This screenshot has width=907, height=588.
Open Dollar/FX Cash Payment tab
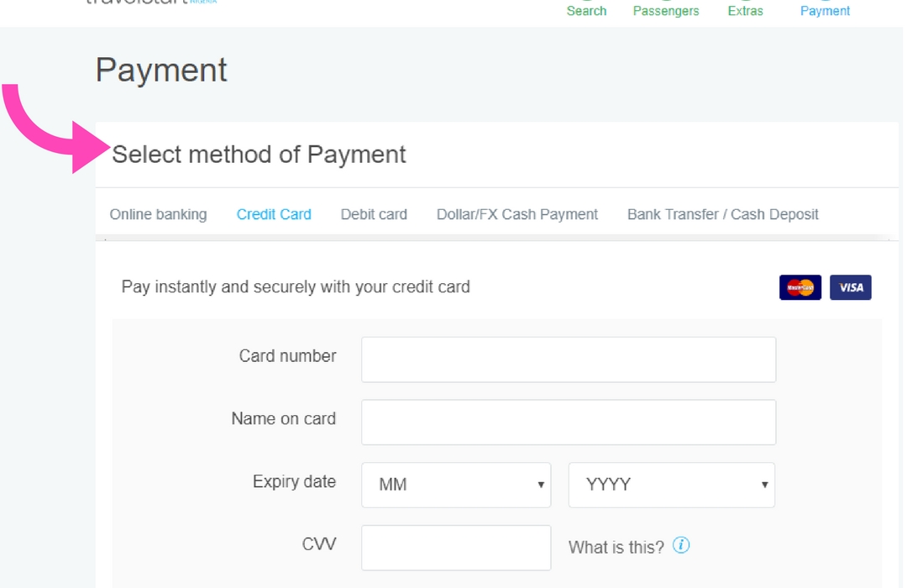(517, 214)
